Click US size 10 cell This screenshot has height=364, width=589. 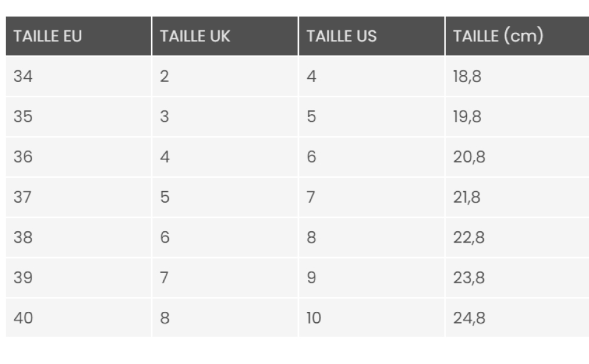tap(313, 318)
